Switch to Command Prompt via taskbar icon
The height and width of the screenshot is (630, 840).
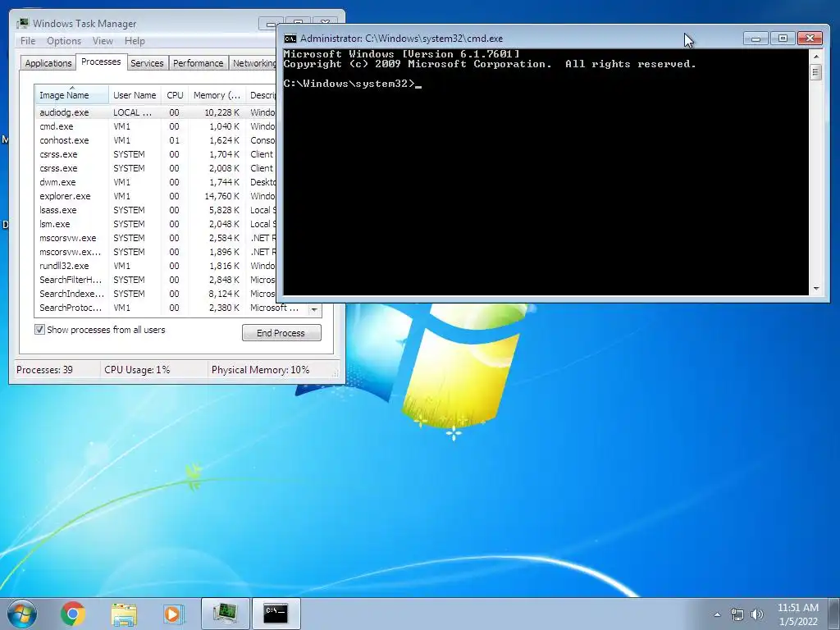tap(276, 614)
